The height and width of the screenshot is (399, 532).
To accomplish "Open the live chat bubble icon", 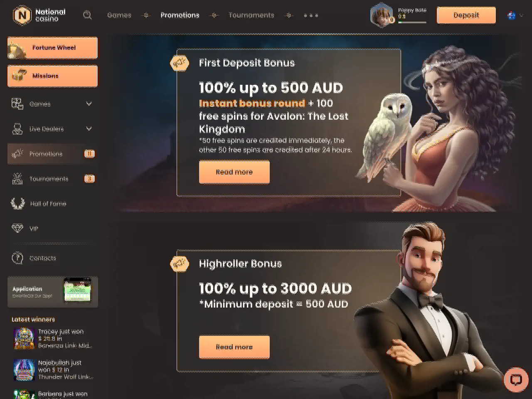I will (516, 379).
